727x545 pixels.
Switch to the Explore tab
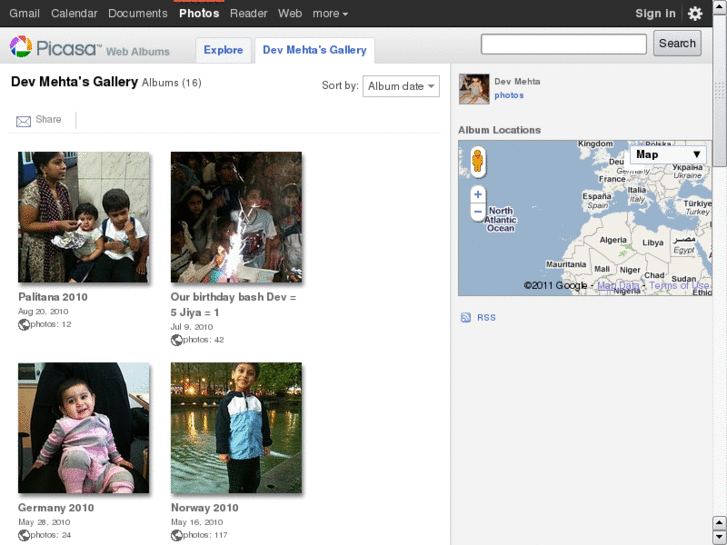(223, 50)
